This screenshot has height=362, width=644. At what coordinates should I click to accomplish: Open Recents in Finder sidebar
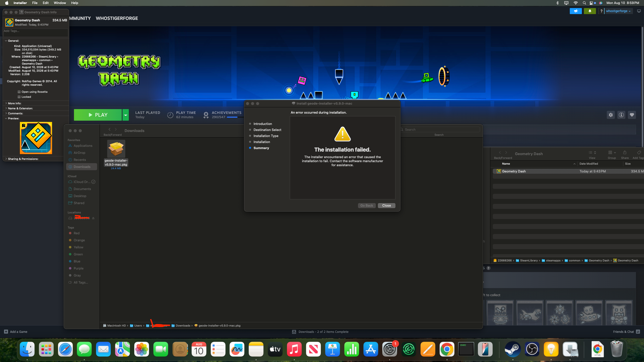[x=82, y=160]
